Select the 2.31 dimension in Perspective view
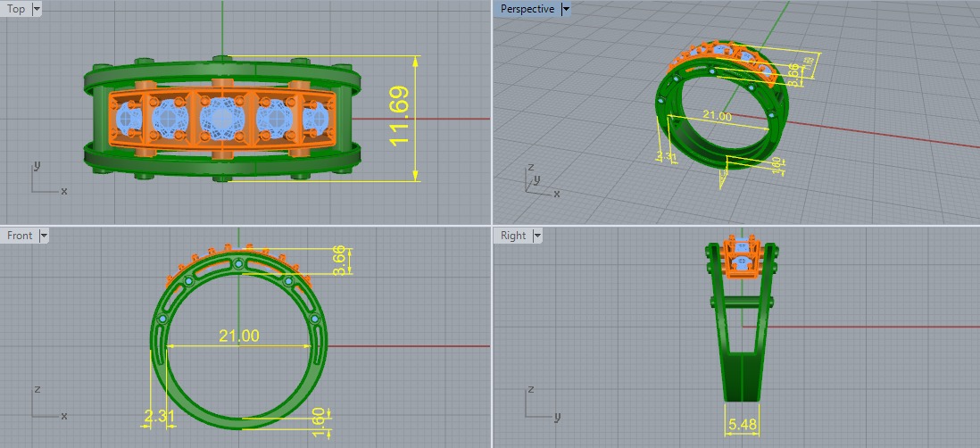 point(666,156)
